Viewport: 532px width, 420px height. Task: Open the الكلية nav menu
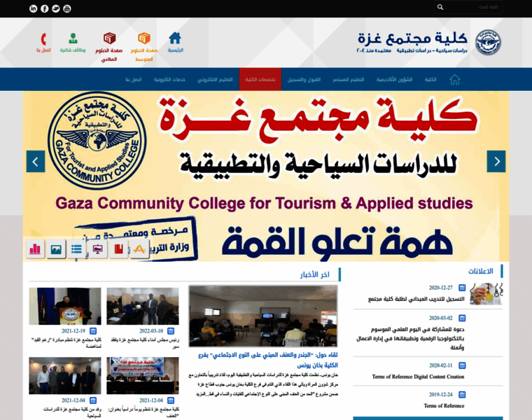coord(430,80)
